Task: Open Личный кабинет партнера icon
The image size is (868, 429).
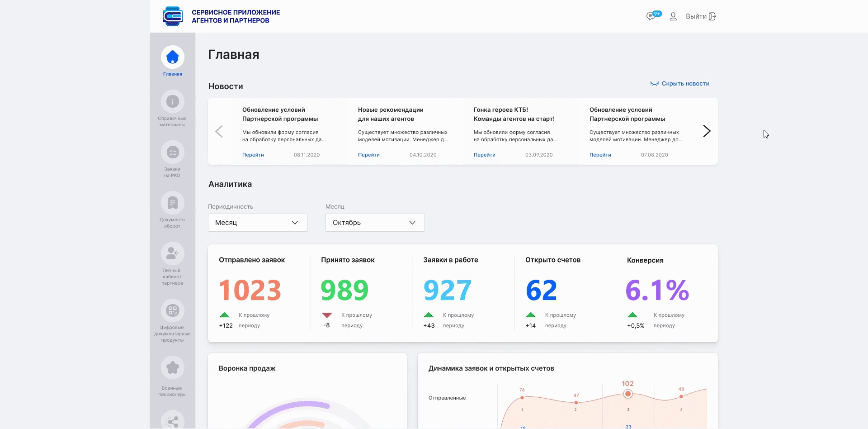Action: (172, 254)
